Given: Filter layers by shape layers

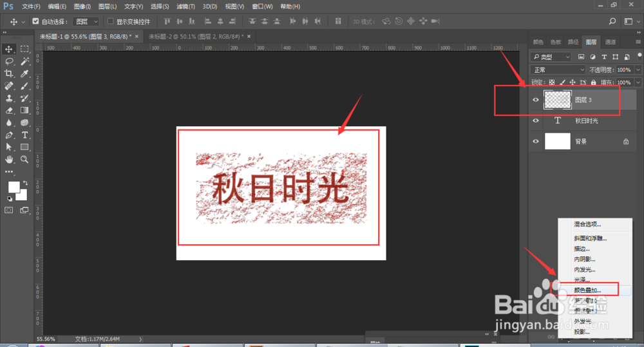Looking at the screenshot, I should [x=615, y=57].
